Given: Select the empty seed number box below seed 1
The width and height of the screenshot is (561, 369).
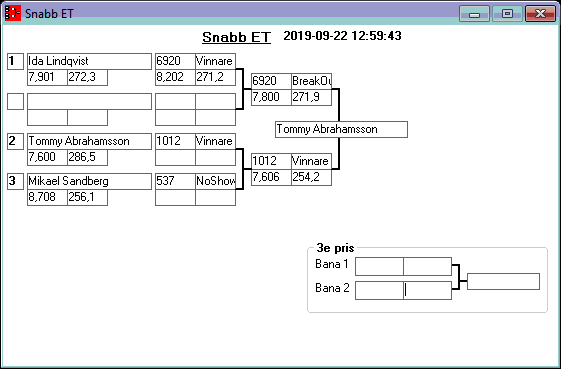Looking at the screenshot, I should click(15, 102).
